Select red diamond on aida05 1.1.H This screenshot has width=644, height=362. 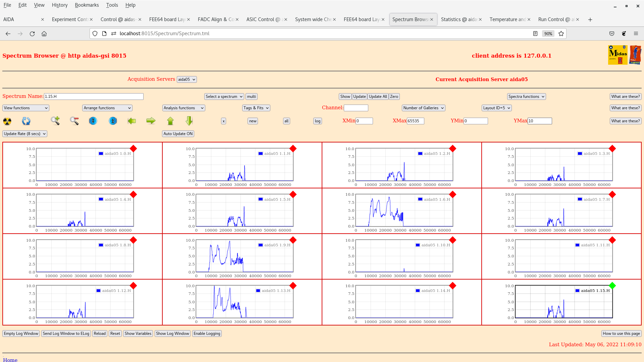pyautogui.click(x=293, y=148)
